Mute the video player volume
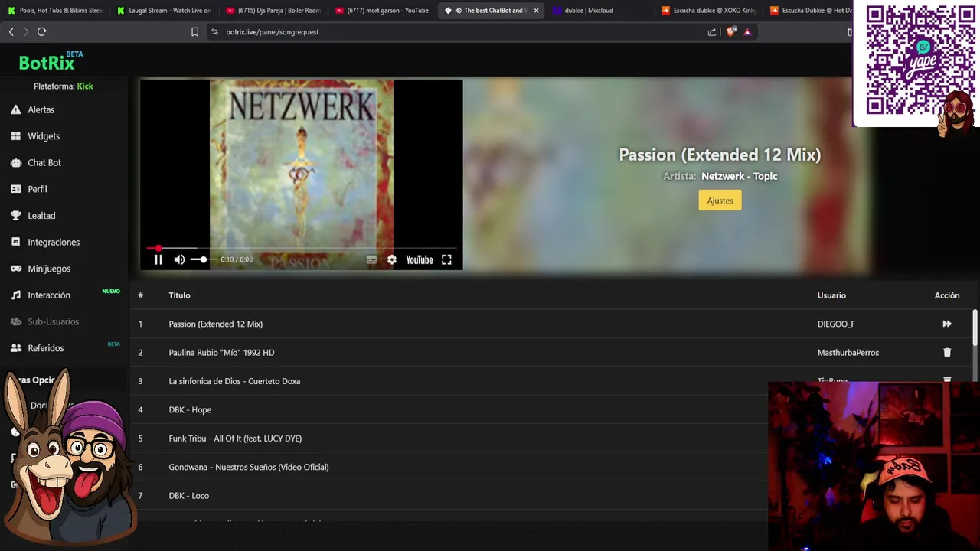980x551 pixels. click(x=179, y=260)
